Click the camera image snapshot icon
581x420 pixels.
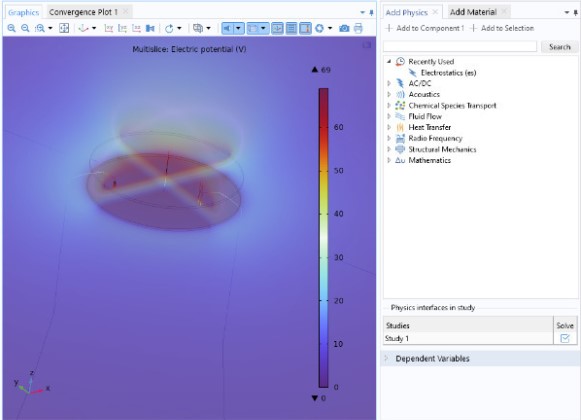tap(344, 28)
